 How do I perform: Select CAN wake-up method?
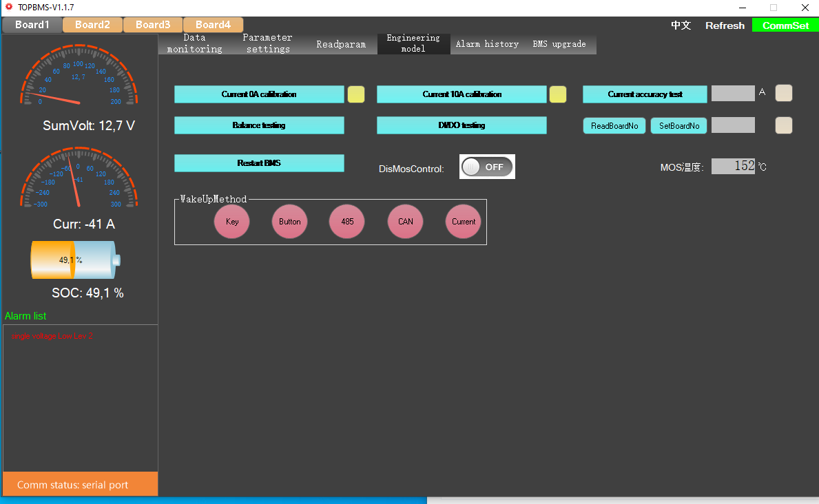(406, 222)
